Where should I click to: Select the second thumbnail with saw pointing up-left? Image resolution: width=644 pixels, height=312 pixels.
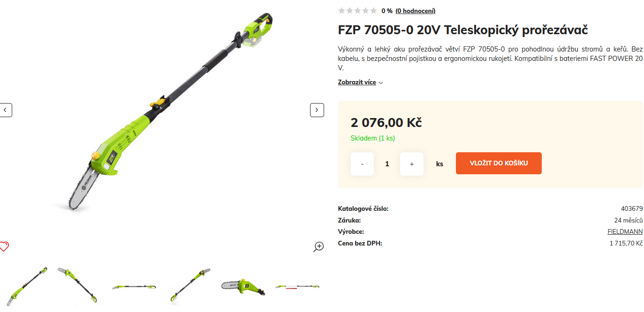point(79,286)
